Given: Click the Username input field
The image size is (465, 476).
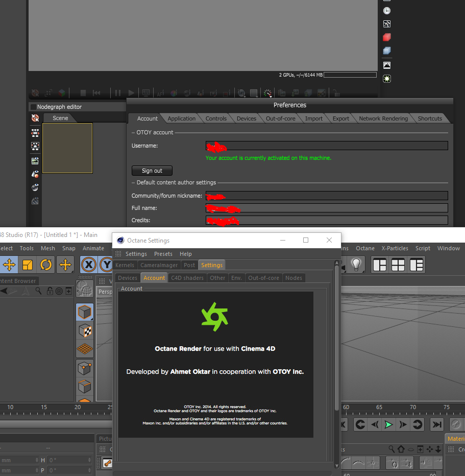Looking at the screenshot, I should click(x=327, y=146).
